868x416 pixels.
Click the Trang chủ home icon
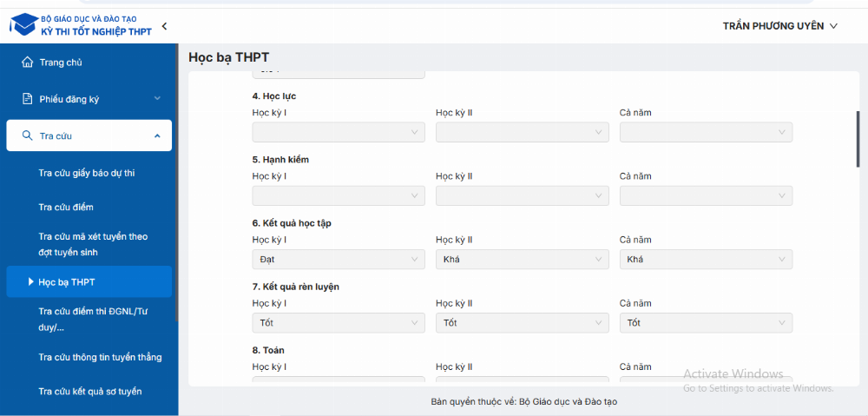[x=27, y=62]
